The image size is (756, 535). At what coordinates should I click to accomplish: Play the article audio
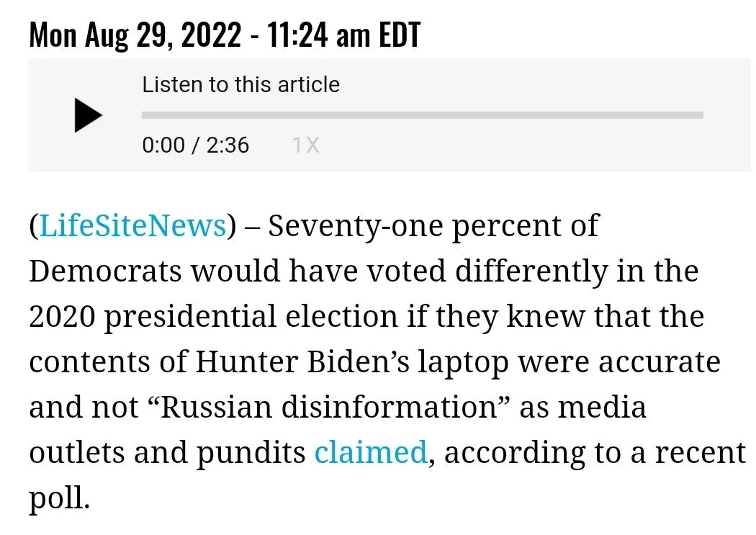pyautogui.click(x=89, y=115)
